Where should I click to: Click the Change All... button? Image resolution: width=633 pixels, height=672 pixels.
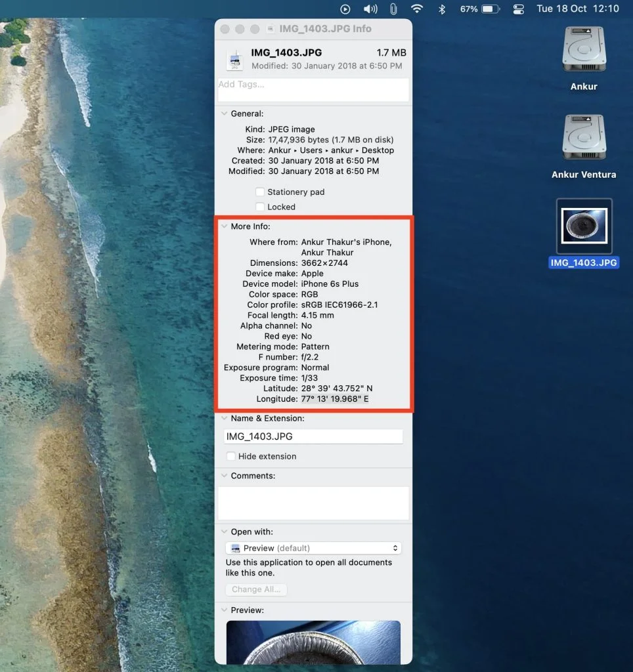coord(256,589)
